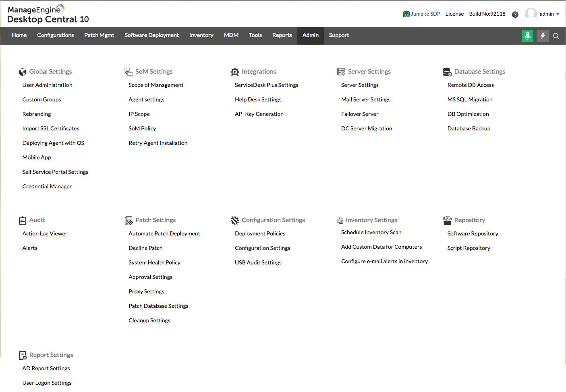This screenshot has width=566, height=392.
Task: Switch to the Patch Mgmt tab
Action: 99,35
